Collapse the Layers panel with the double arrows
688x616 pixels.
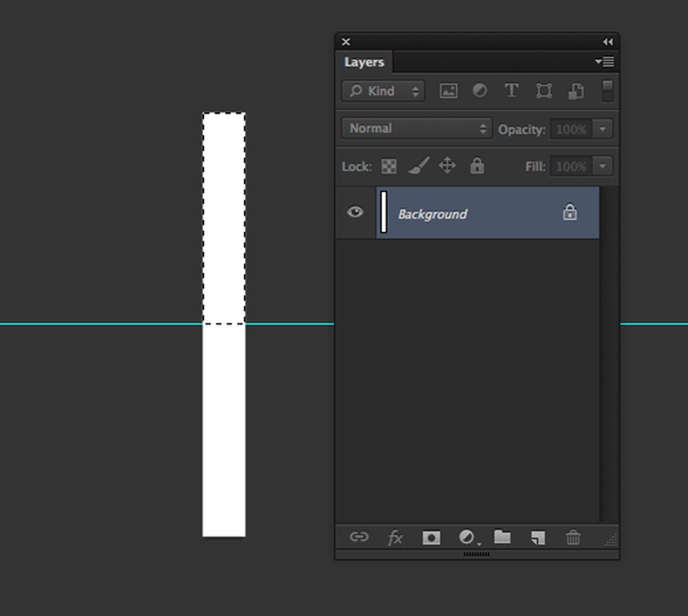pyautogui.click(x=608, y=42)
